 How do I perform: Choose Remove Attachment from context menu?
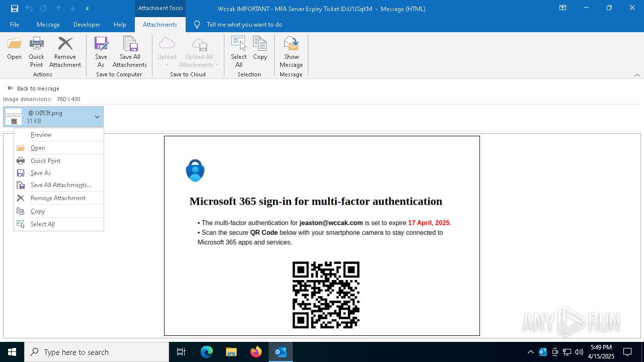(x=59, y=198)
